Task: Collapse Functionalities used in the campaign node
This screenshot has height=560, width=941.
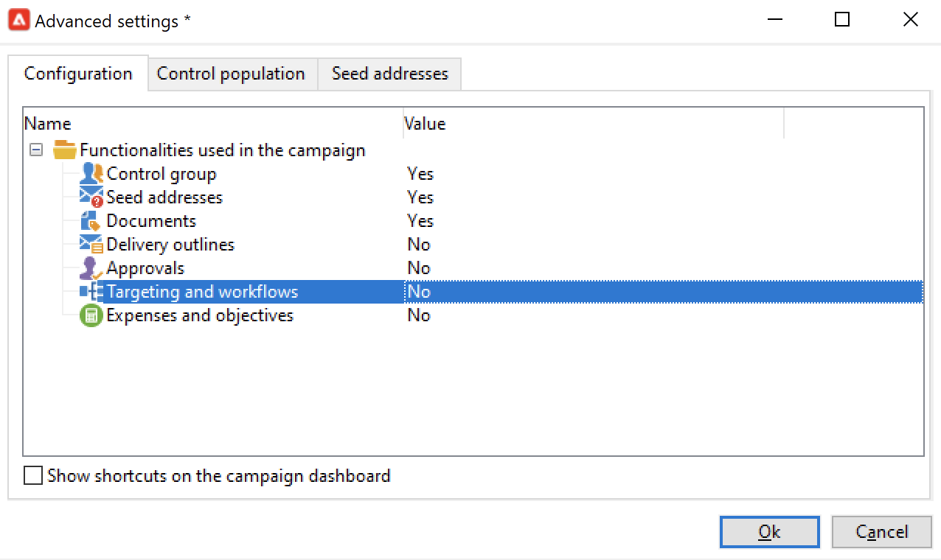Action: pyautogui.click(x=35, y=150)
